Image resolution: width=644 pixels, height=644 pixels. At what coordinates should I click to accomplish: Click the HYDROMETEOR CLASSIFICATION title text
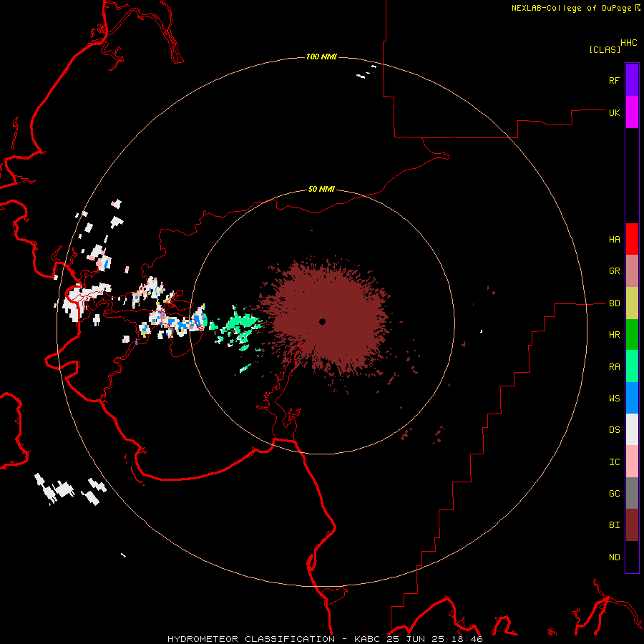coord(251,639)
